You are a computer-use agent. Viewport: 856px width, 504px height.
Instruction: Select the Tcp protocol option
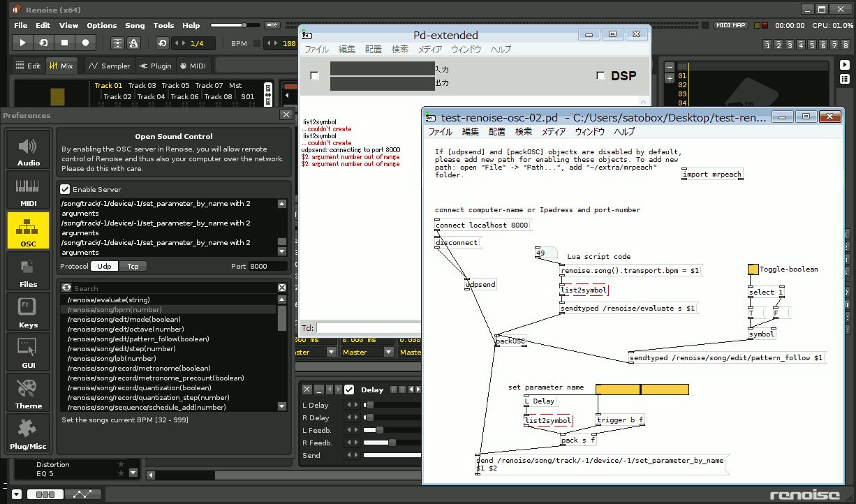[132, 266]
